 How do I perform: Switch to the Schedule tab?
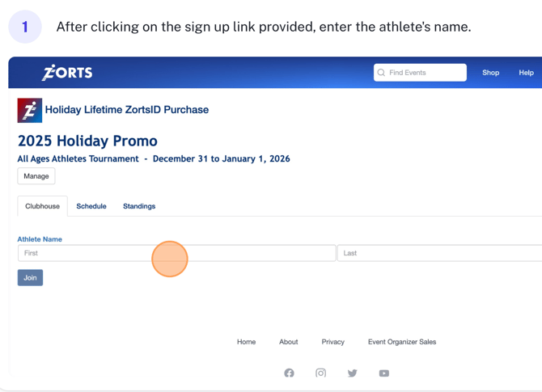pyautogui.click(x=91, y=206)
